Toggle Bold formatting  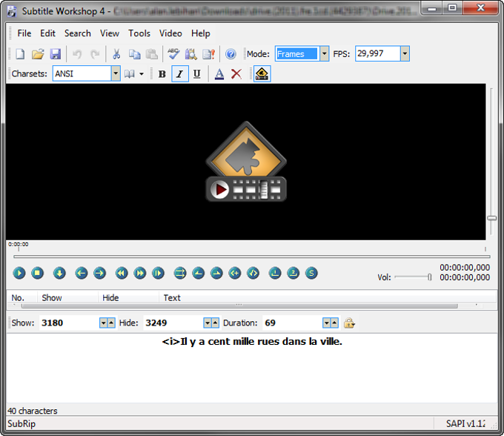tap(162, 74)
